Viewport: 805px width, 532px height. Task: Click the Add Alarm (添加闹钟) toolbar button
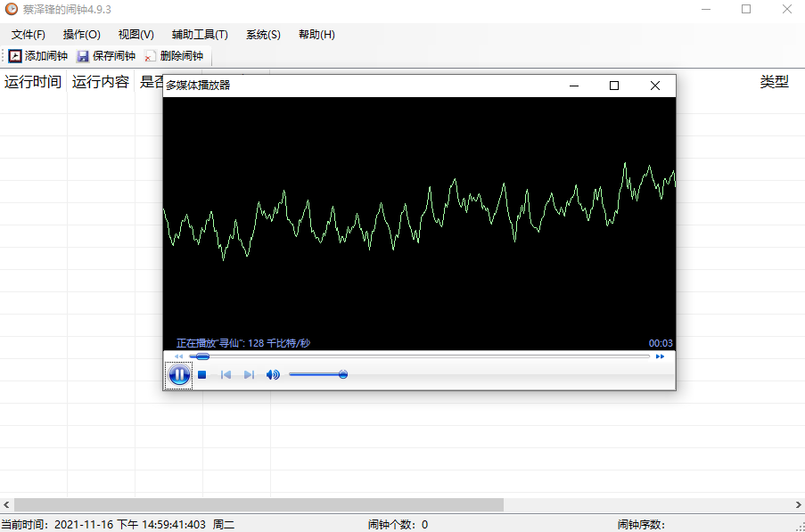pos(38,56)
